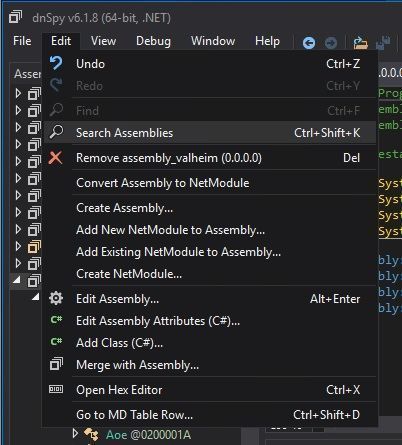Select Convert Assembly to NetModule
Image resolution: width=402 pixels, height=445 pixels.
[x=210, y=183]
